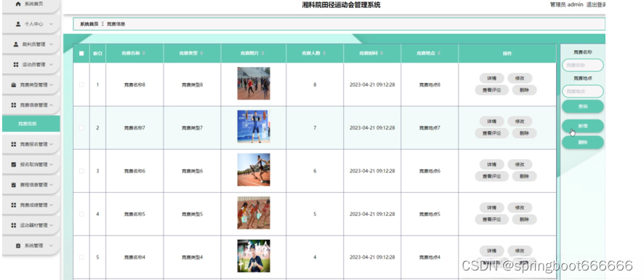
Task: Click the 竞赛地点6 cell
Action: point(430,171)
